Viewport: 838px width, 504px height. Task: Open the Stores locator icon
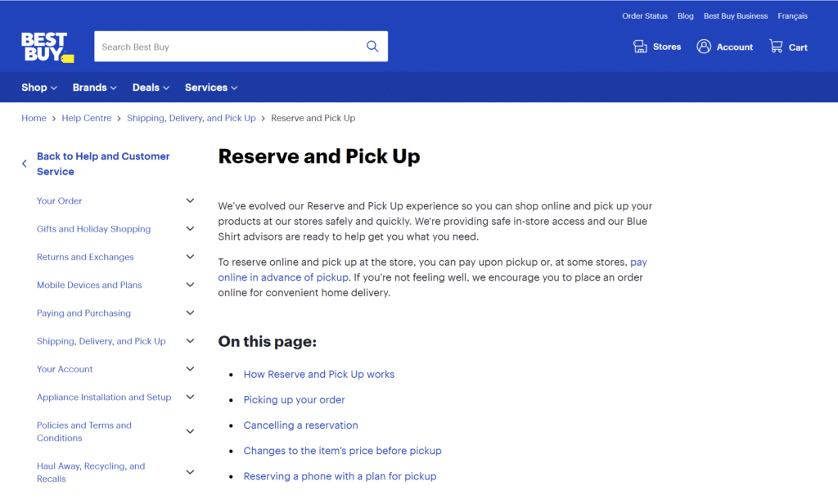(x=639, y=46)
